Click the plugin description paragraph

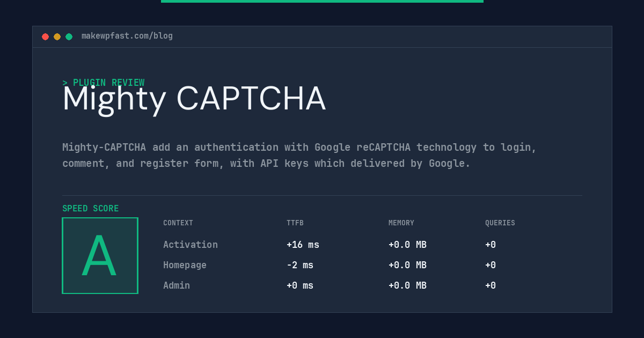pos(299,155)
